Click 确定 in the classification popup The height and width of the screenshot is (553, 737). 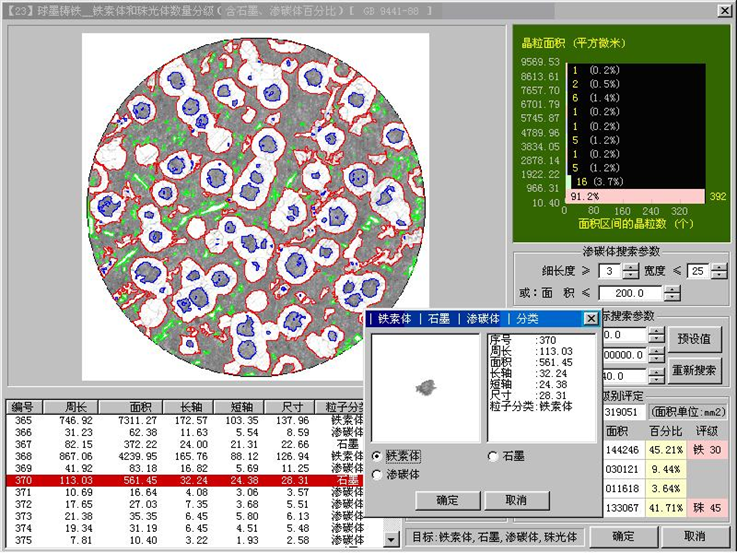435,500
